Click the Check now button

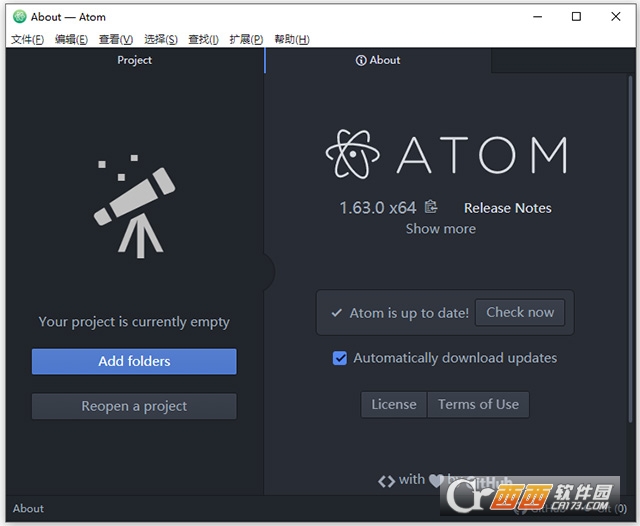(x=520, y=312)
